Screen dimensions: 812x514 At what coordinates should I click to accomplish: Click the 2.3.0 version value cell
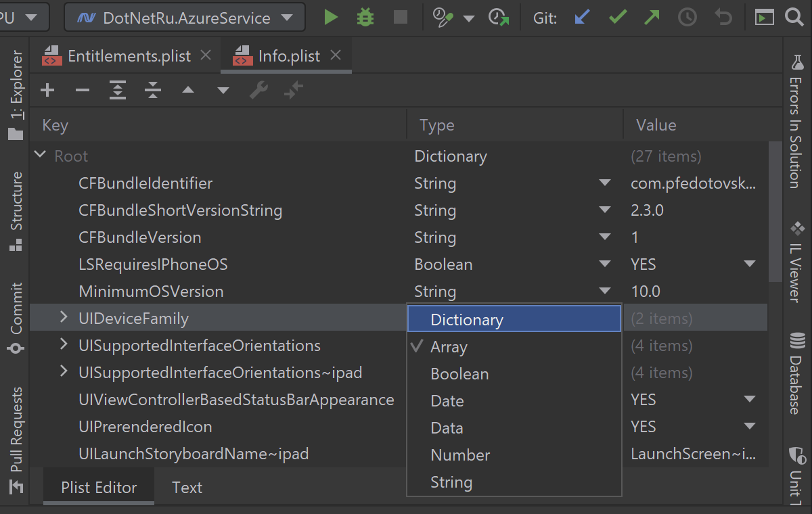(695, 210)
